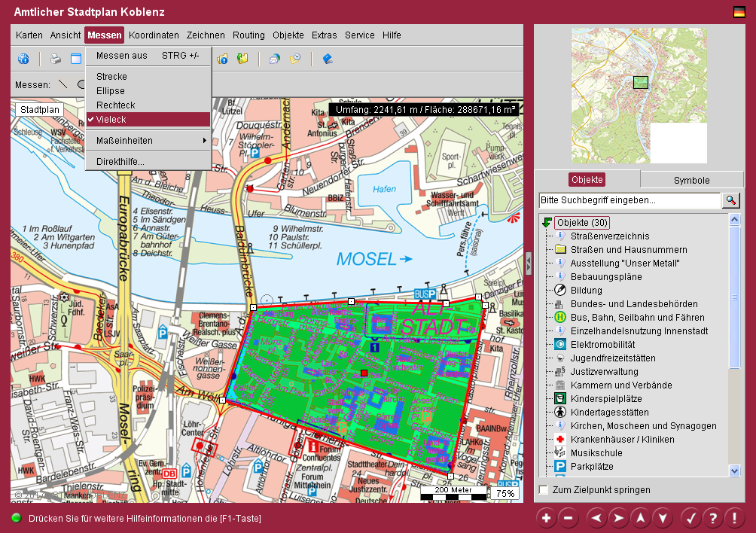The height and width of the screenshot is (533, 756).
Task: Open the Parkplätze layer entry
Action: click(592, 467)
